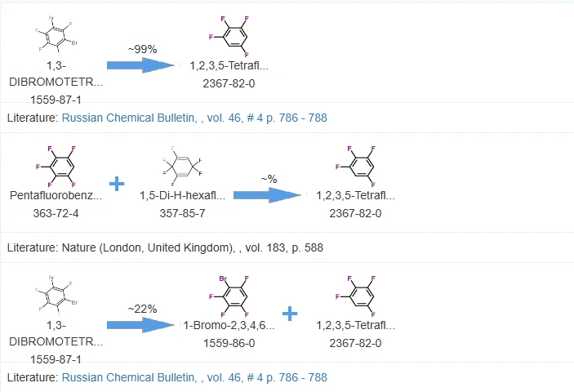Click CAS number 363-72-4

[56, 213]
